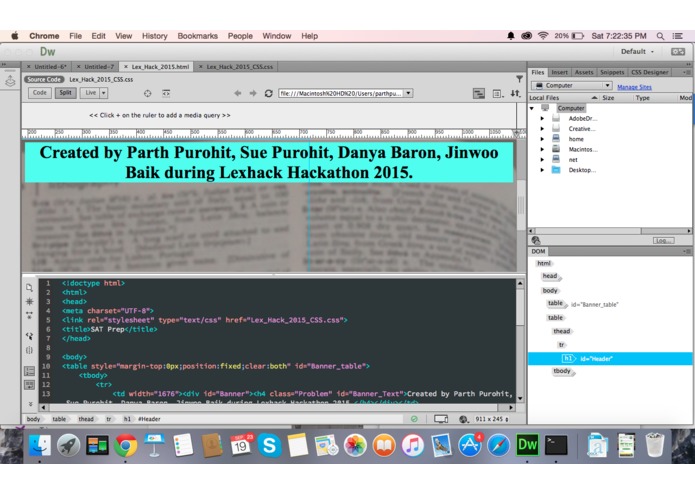Image resolution: width=695 pixels, height=494 pixels.
Task: Open the Assets panel tab
Action: [x=584, y=72]
